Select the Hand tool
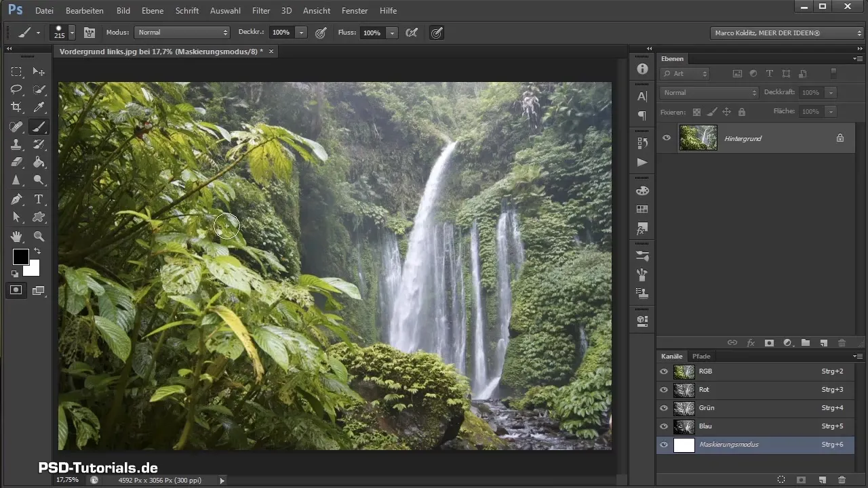 click(x=16, y=236)
